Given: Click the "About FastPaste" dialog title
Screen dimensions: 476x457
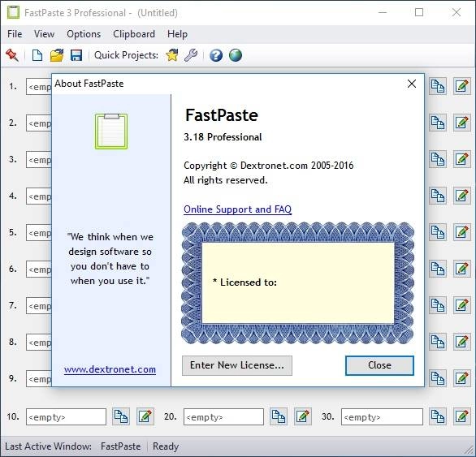Looking at the screenshot, I should coord(89,84).
